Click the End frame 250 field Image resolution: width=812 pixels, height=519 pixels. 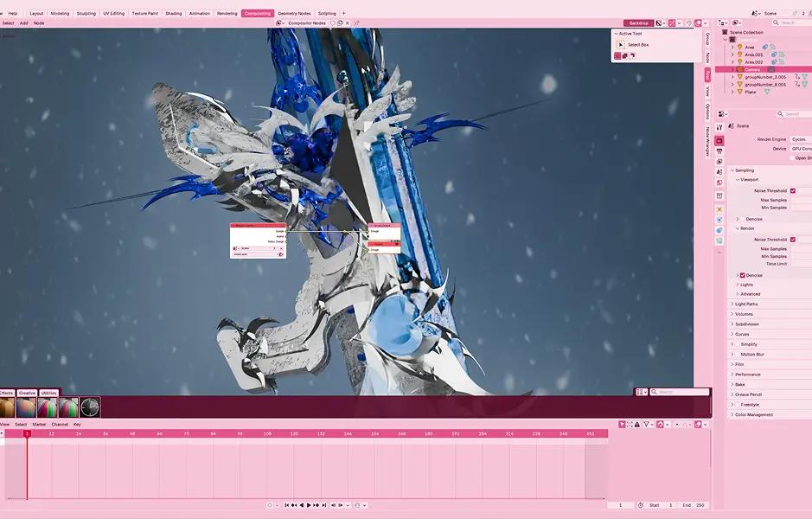[693, 505]
